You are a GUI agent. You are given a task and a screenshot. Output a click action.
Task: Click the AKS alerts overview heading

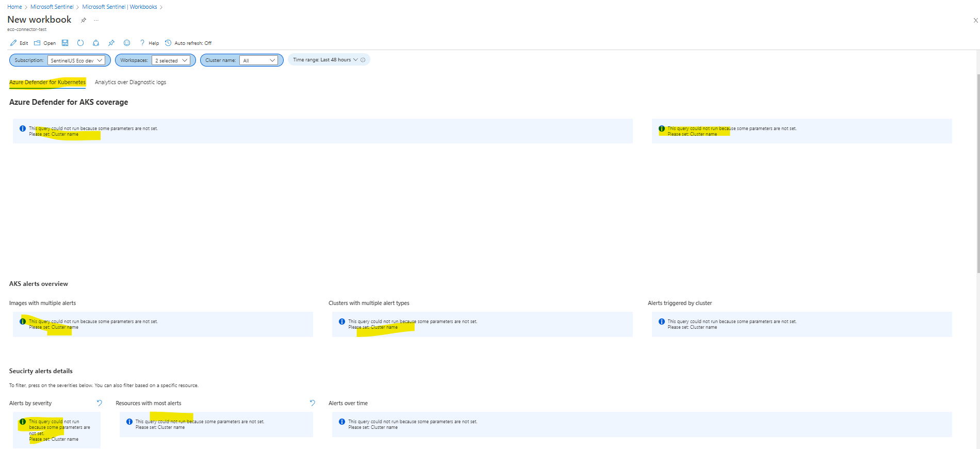coord(39,284)
